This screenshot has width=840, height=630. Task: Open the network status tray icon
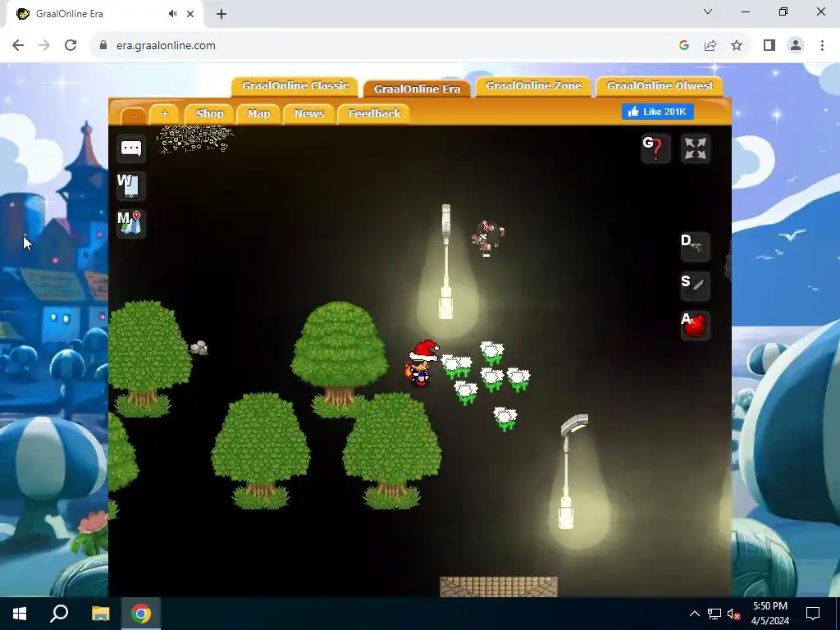tap(714, 614)
